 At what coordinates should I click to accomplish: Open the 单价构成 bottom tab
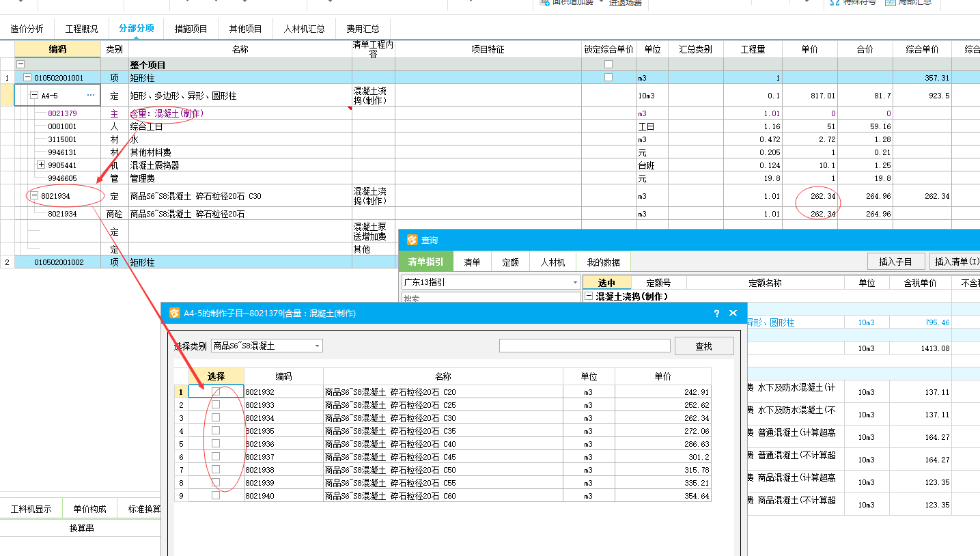[89, 509]
